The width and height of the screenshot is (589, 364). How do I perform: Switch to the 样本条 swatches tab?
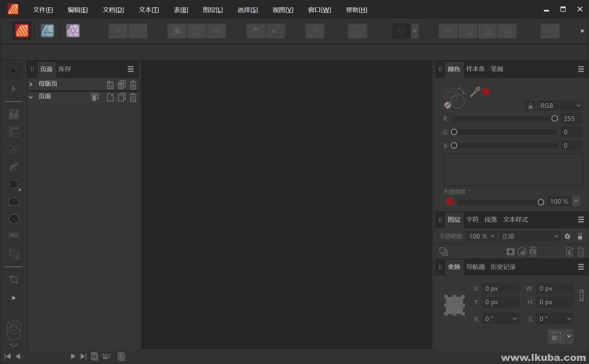(x=475, y=69)
